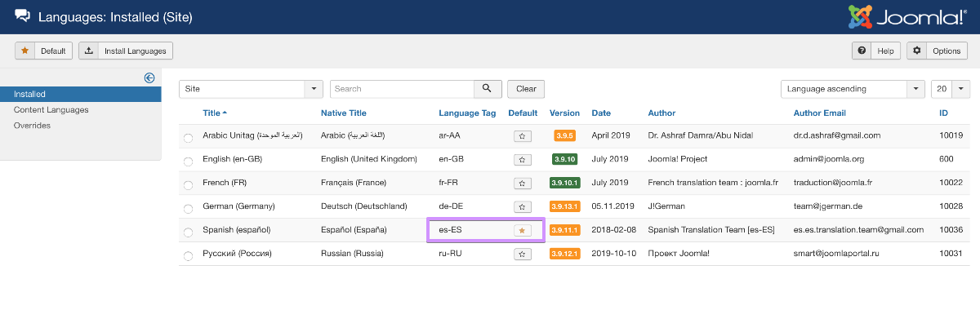
Task: Open the Language ascending sort dropdown
Action: (x=853, y=89)
